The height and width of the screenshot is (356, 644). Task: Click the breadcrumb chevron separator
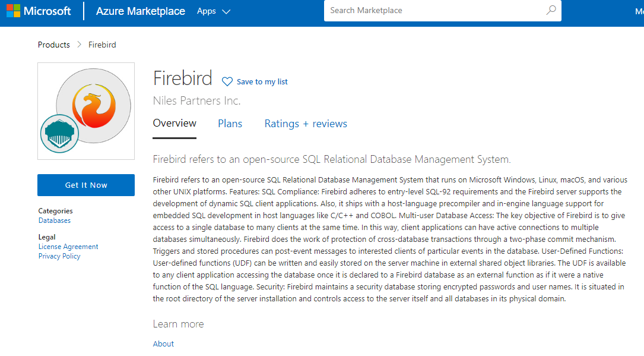pyautogui.click(x=79, y=45)
